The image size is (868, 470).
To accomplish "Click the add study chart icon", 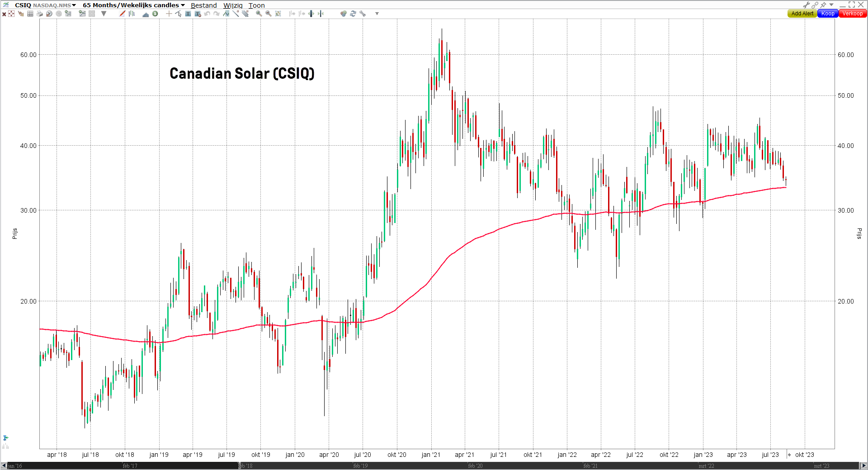I will (x=68, y=14).
